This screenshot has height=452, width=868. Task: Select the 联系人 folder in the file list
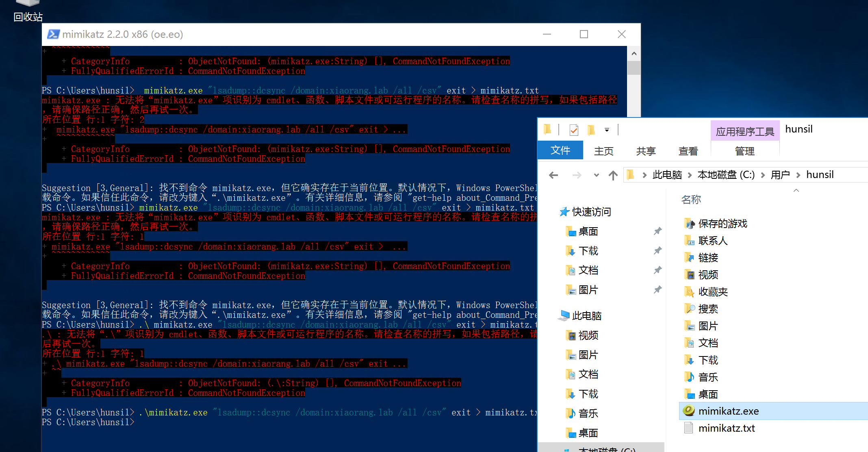pos(706,241)
